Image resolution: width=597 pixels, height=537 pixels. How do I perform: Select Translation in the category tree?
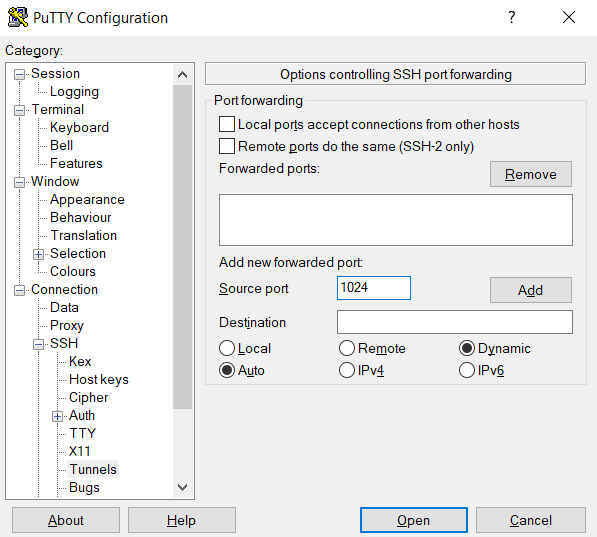click(x=83, y=235)
